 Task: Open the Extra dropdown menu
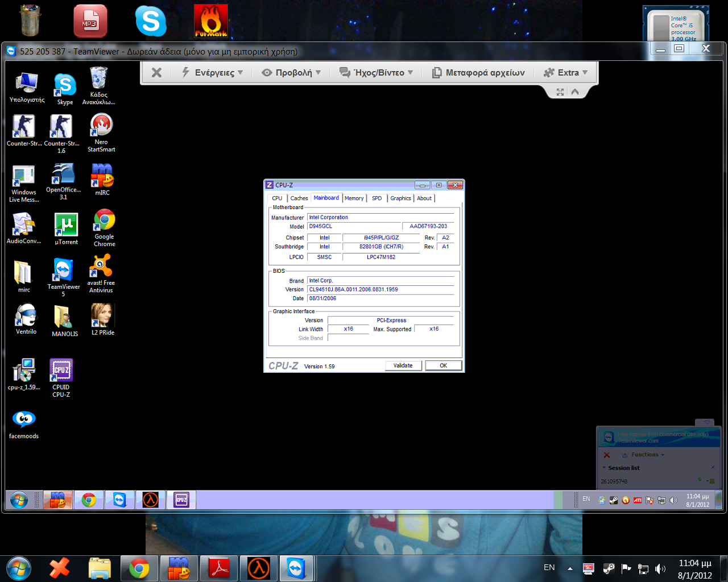pyautogui.click(x=565, y=73)
